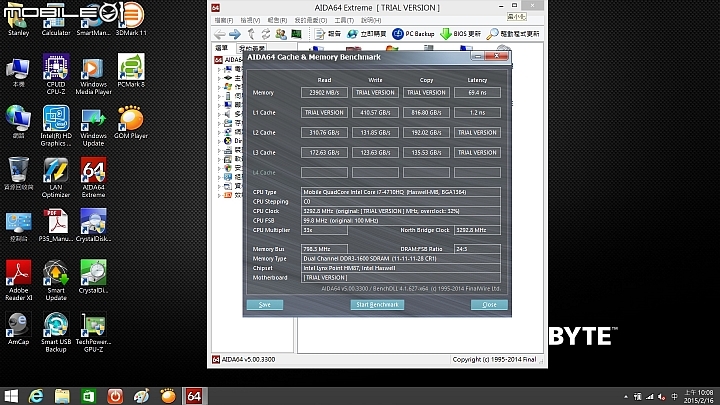Open the user manager icon in AIDA64 toolbar
The width and height of the screenshot is (720, 405).
coord(281,34)
